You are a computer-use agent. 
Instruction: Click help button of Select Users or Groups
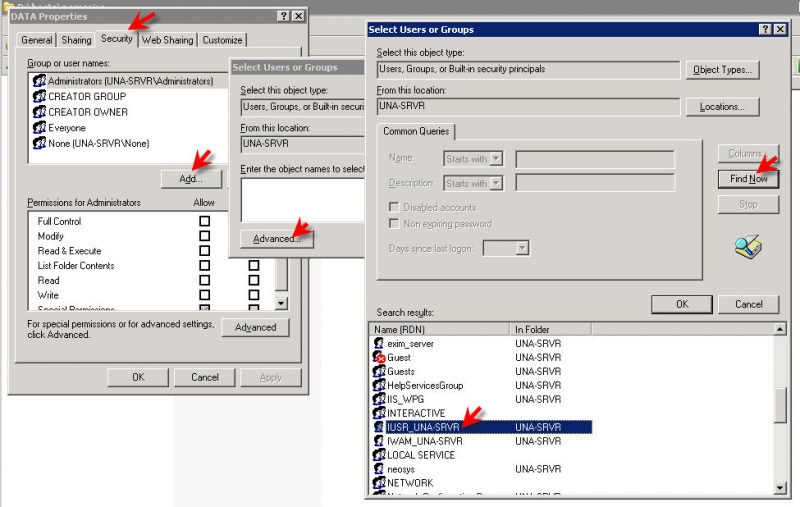(x=765, y=29)
